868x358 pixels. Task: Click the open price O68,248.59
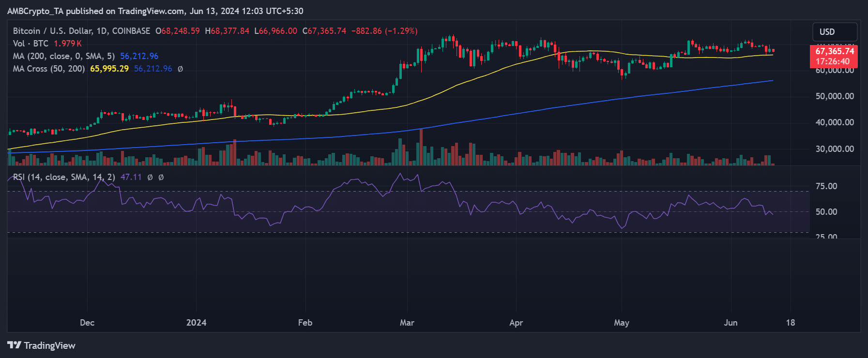(178, 31)
